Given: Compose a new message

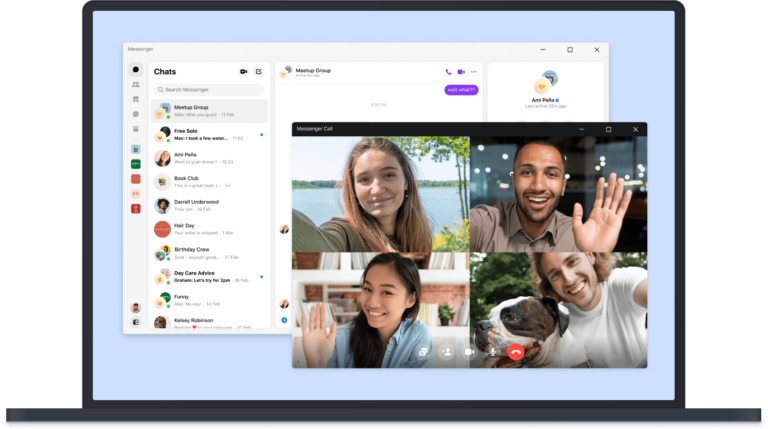Looking at the screenshot, I should [259, 72].
